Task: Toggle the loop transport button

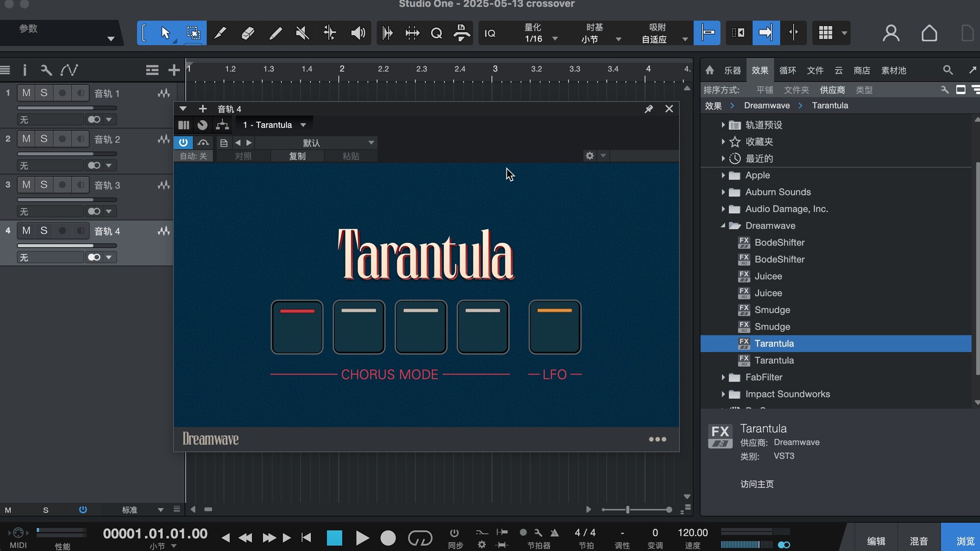Action: tap(420, 538)
